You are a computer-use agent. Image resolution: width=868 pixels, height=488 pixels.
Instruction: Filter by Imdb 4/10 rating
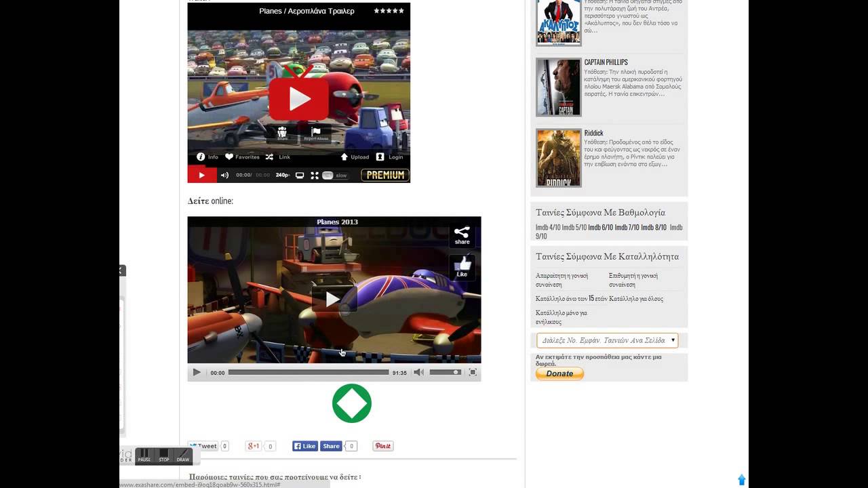tap(548, 227)
